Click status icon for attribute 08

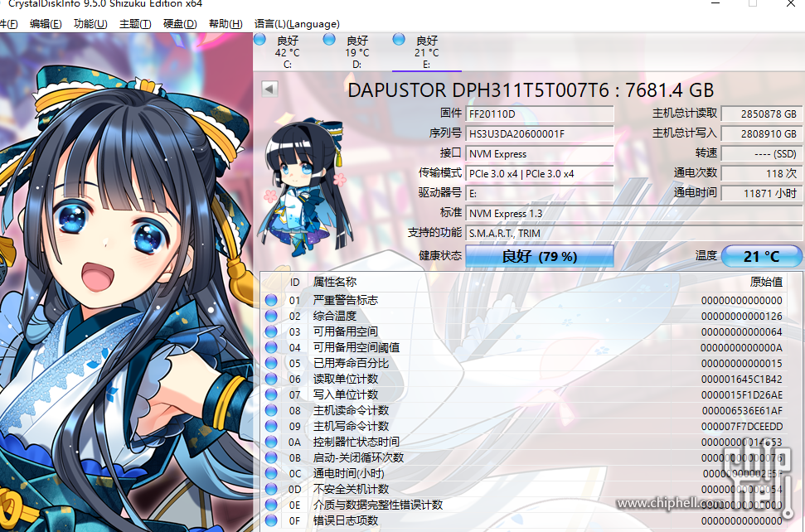click(271, 410)
